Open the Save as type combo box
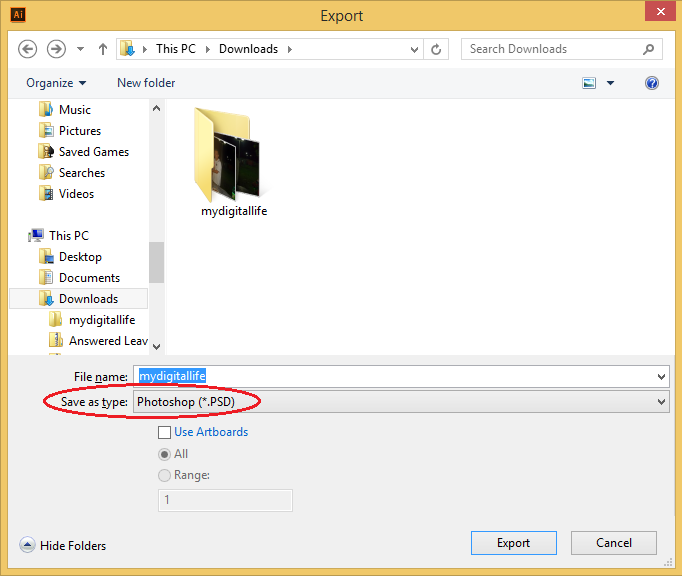The image size is (682, 576). (401, 402)
